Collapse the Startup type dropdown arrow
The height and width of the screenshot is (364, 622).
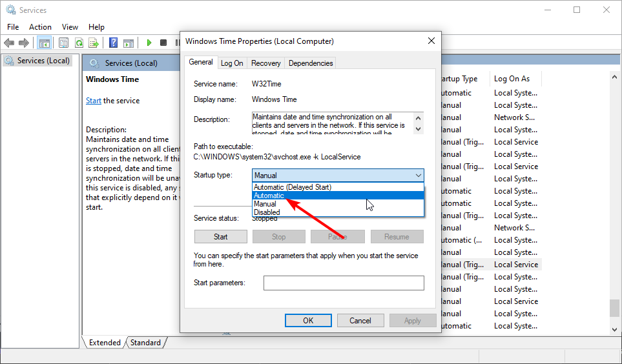tap(418, 176)
